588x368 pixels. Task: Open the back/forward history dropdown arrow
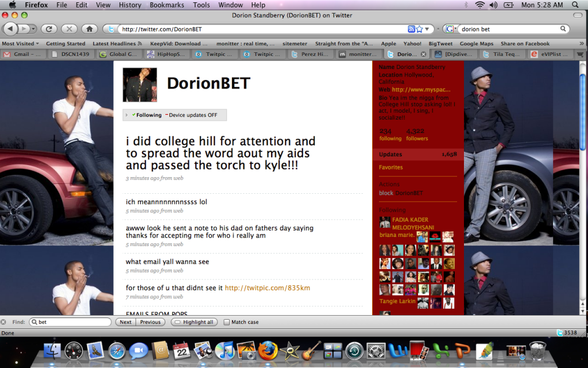33,29
